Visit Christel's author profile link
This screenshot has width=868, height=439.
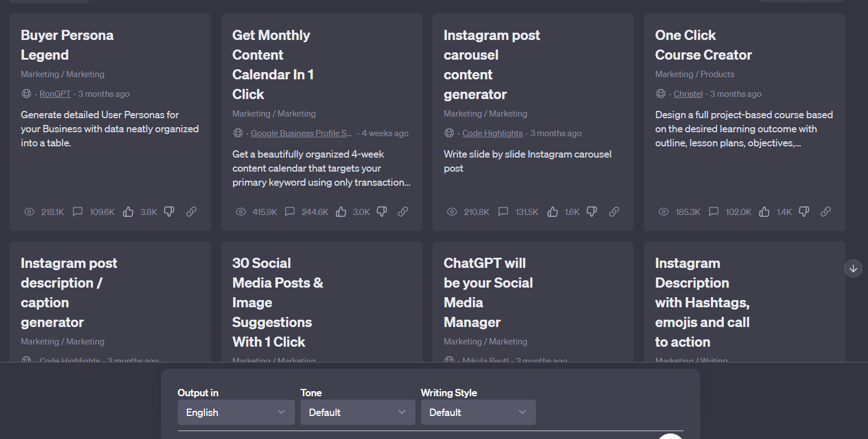tap(688, 93)
